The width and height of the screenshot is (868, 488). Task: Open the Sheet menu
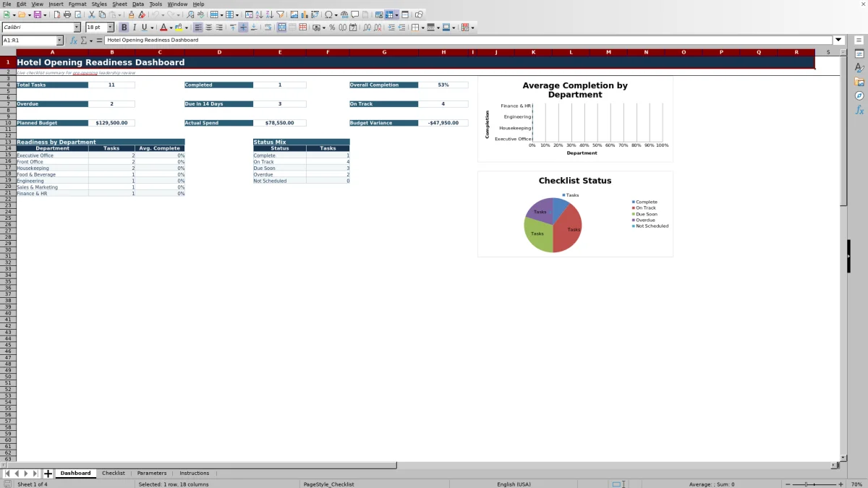(x=119, y=4)
